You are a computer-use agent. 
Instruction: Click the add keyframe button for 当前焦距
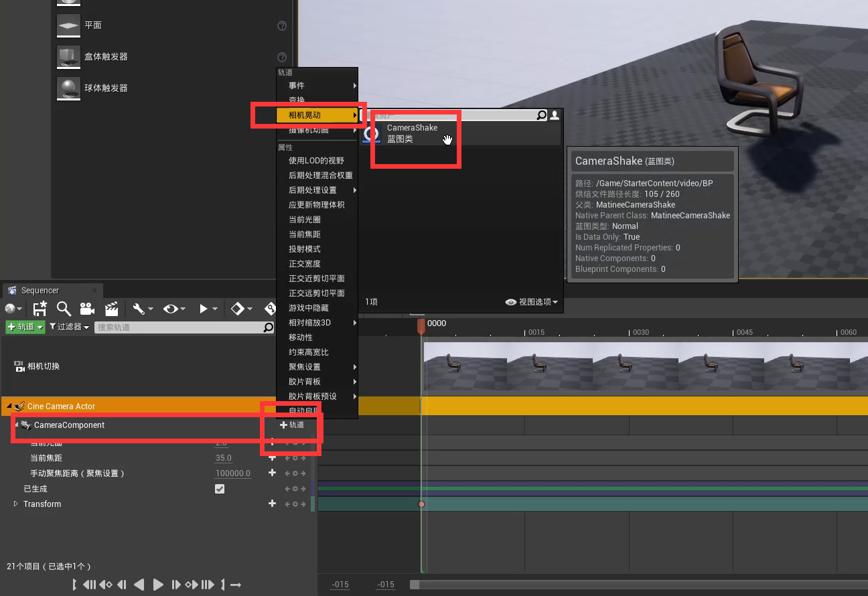click(x=272, y=458)
